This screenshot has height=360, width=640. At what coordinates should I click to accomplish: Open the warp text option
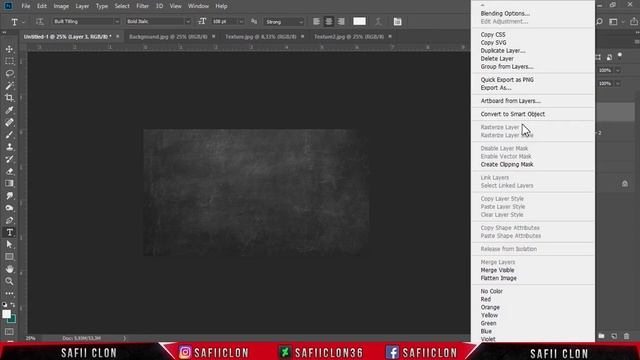pyautogui.click(x=378, y=22)
